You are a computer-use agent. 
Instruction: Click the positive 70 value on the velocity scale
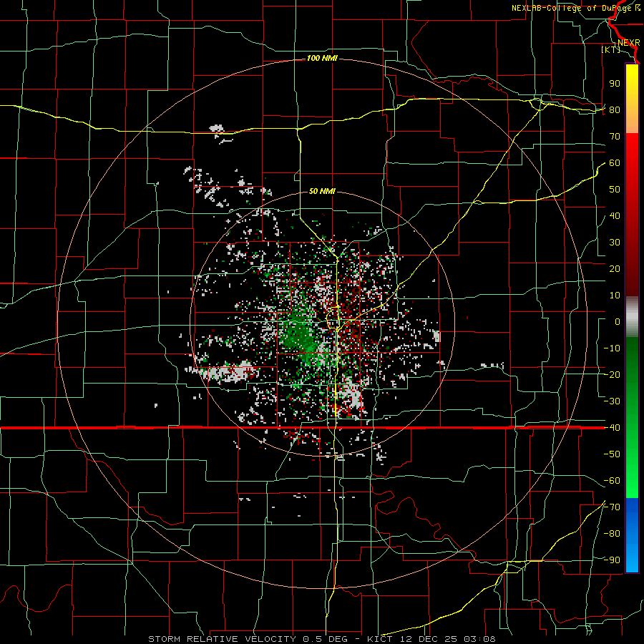tap(615, 137)
